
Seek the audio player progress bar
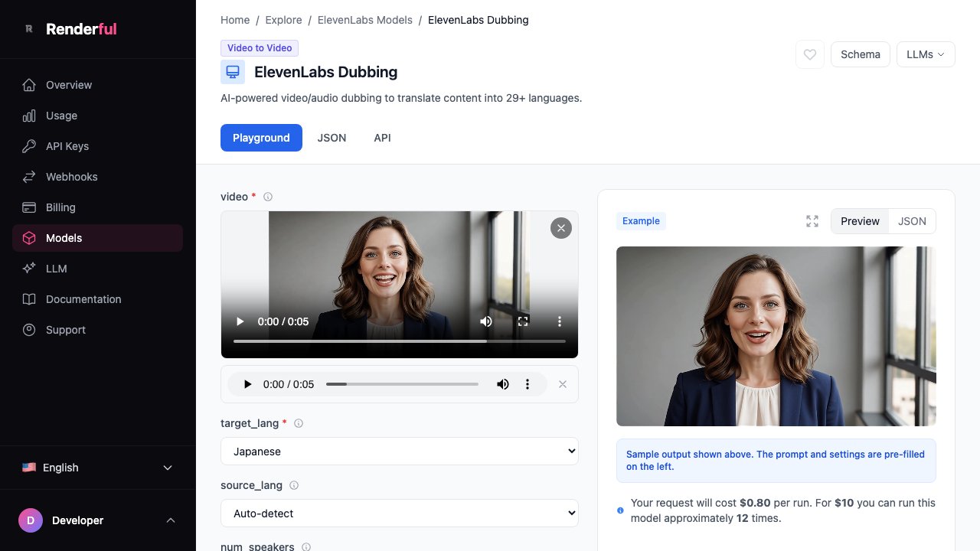(x=402, y=384)
